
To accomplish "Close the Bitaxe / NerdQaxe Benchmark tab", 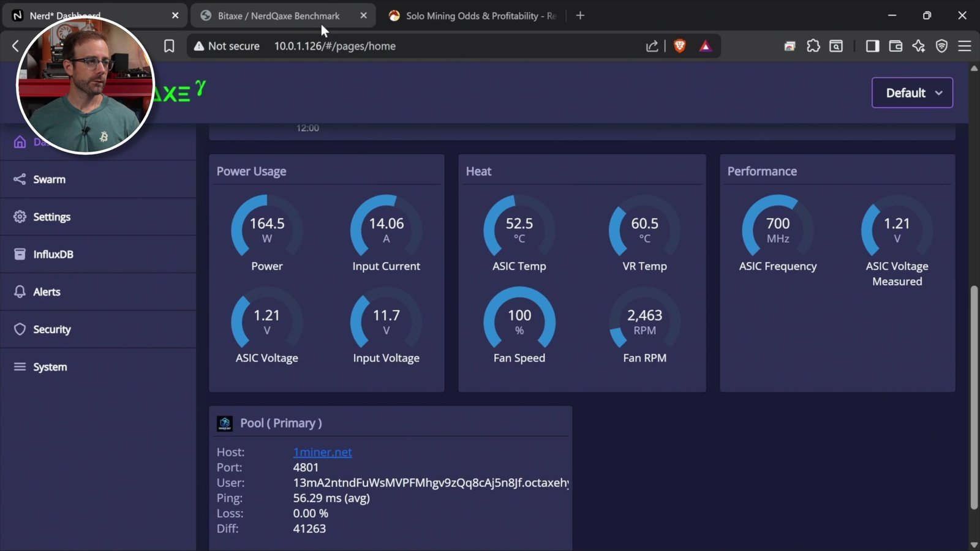I will tap(363, 16).
